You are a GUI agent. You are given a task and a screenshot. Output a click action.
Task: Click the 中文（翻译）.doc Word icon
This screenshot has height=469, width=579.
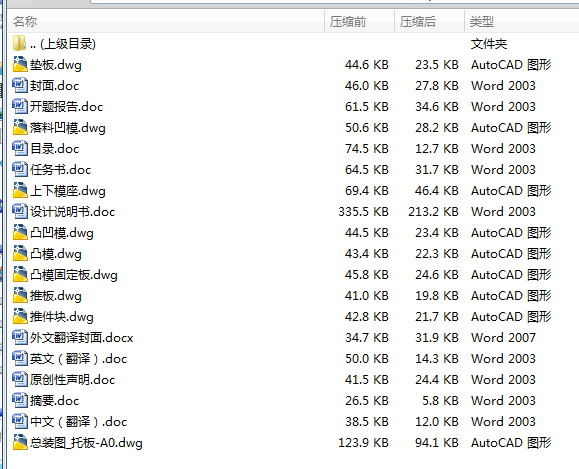pyautogui.click(x=20, y=421)
